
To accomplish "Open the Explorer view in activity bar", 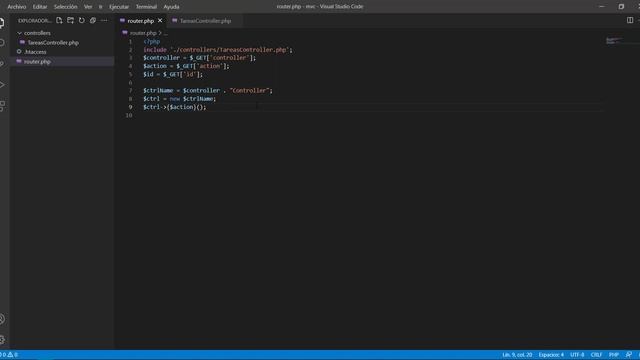I will pos(2,23).
